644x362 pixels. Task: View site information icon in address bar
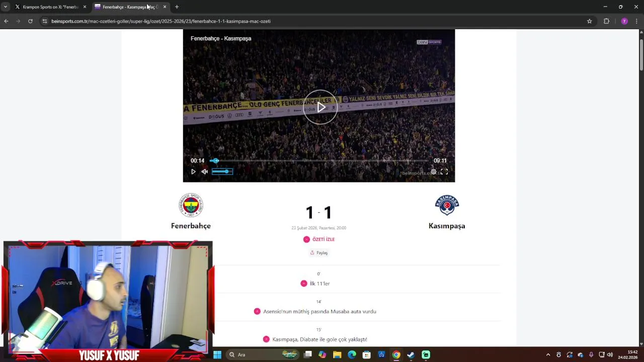click(44, 21)
